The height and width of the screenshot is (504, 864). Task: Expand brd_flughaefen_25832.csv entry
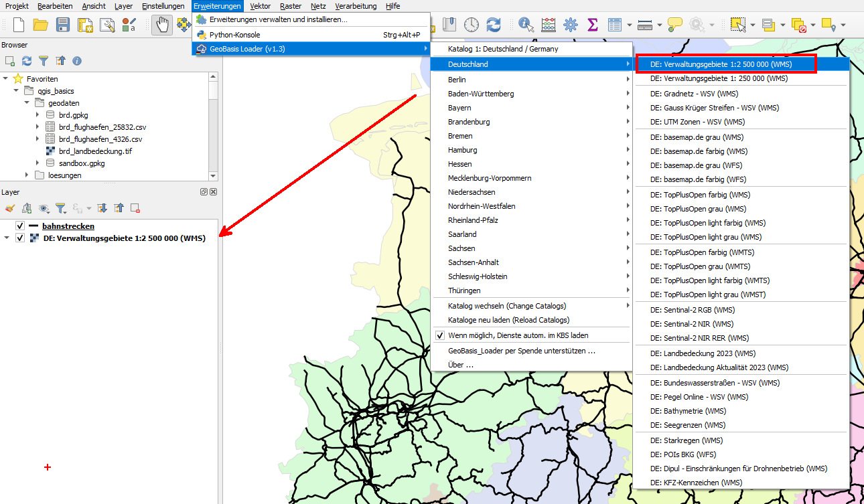tap(38, 127)
